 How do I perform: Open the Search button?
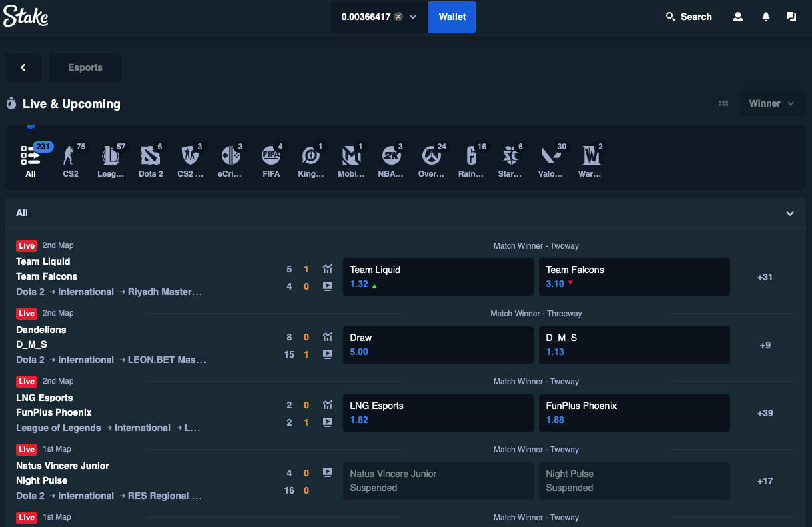coord(689,17)
